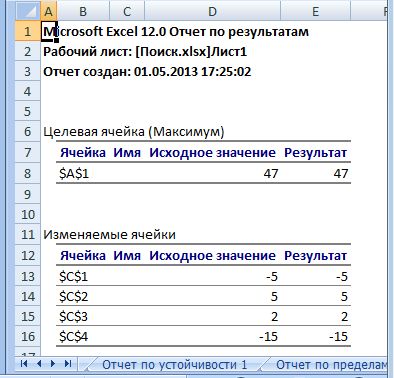The height and width of the screenshot is (378, 394).
Task: Click initial value -5 in $C$1 row
Action: 272,277
